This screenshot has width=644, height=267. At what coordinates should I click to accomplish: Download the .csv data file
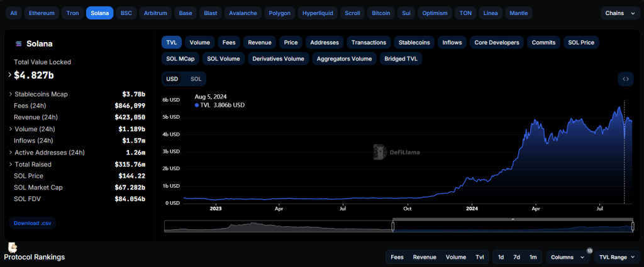pos(31,223)
